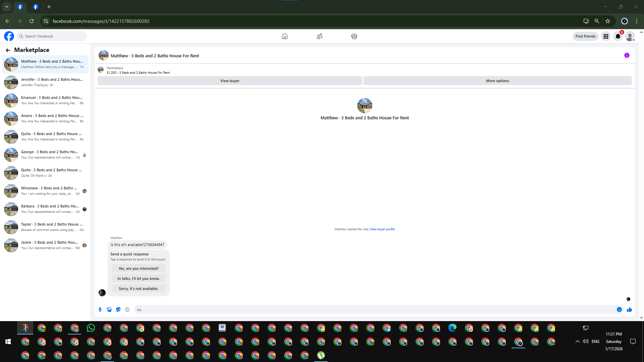
Task: Open the Facebook menu grid icon
Action: (x=606, y=36)
